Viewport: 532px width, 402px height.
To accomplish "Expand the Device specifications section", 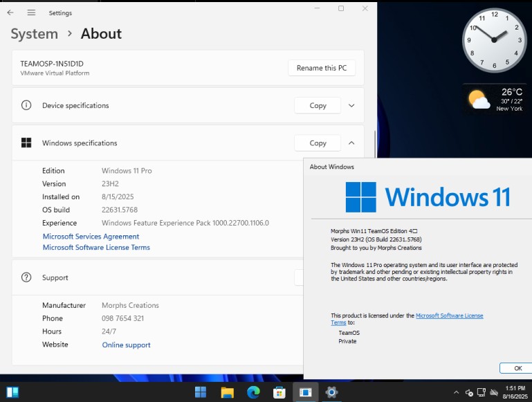I will pos(351,105).
